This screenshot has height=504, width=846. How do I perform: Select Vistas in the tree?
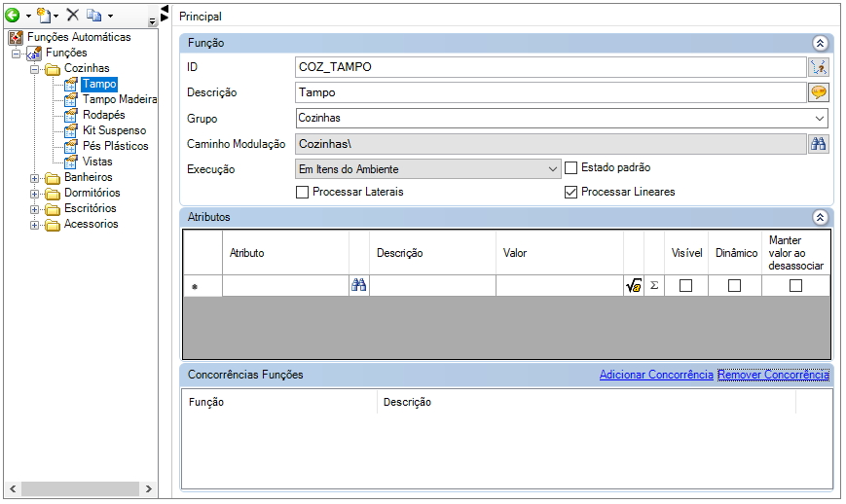tap(97, 162)
